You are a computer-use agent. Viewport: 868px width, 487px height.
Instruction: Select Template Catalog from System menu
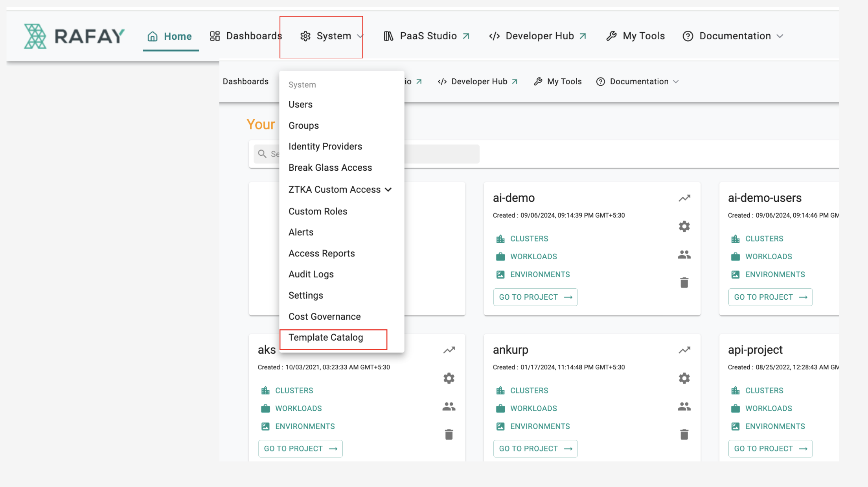pos(325,337)
